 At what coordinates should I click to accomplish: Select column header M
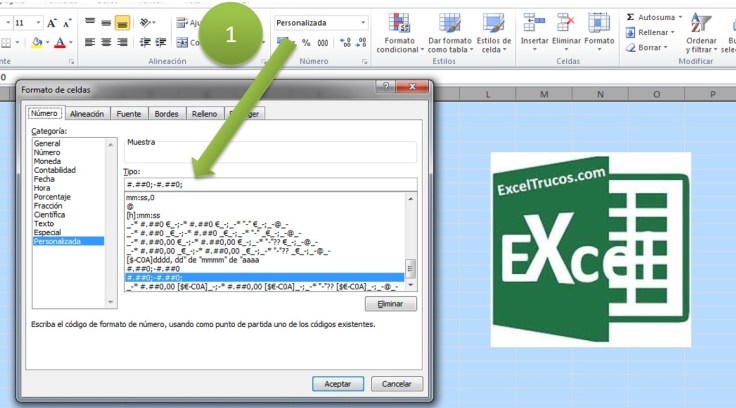(x=544, y=94)
